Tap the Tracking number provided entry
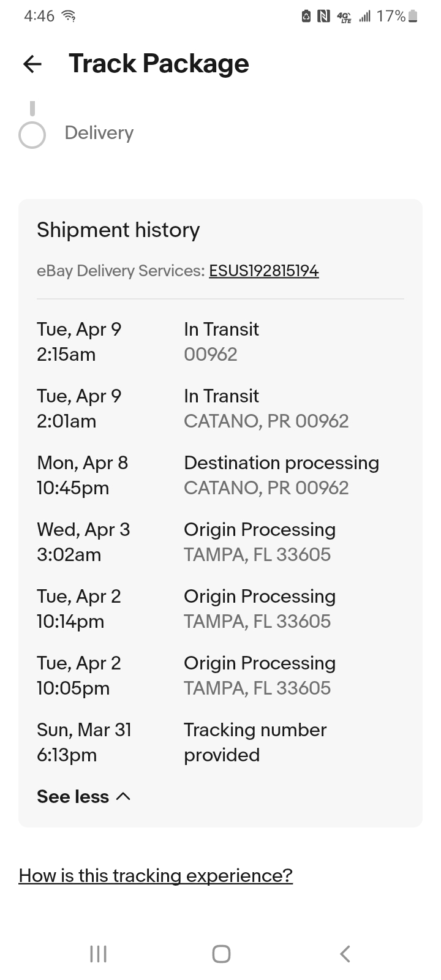441x980 pixels. click(221, 742)
